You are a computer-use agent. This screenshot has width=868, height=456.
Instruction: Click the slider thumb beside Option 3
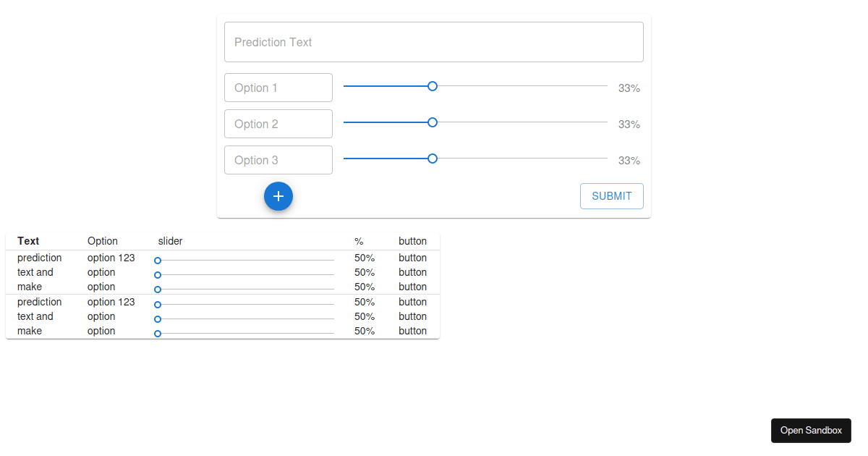pos(433,159)
